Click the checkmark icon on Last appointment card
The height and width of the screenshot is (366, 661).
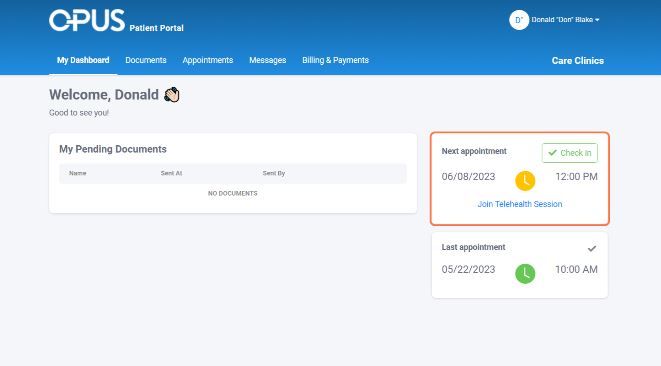click(x=592, y=248)
